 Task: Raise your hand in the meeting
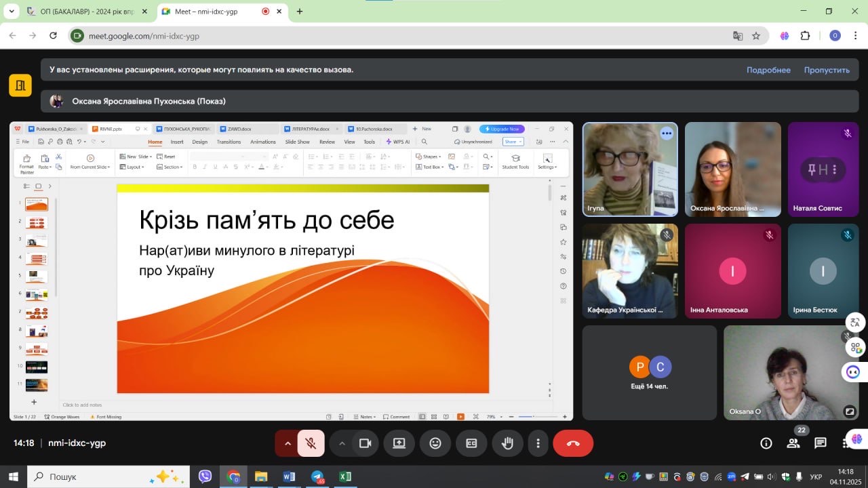coord(507,443)
